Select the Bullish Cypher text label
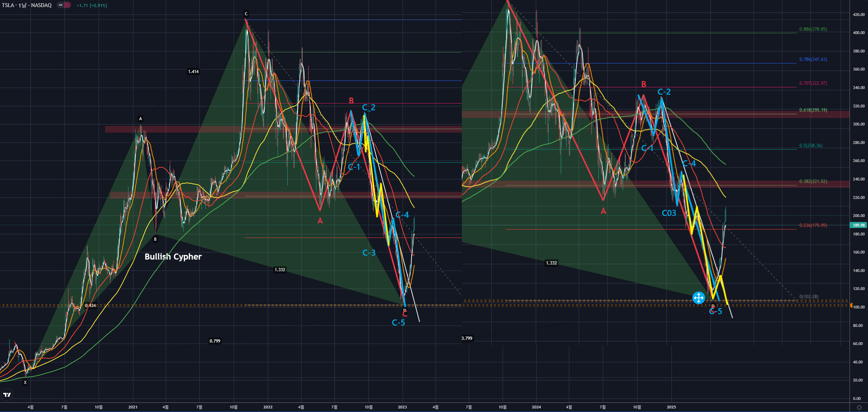The width and height of the screenshot is (868, 412). coord(173,257)
